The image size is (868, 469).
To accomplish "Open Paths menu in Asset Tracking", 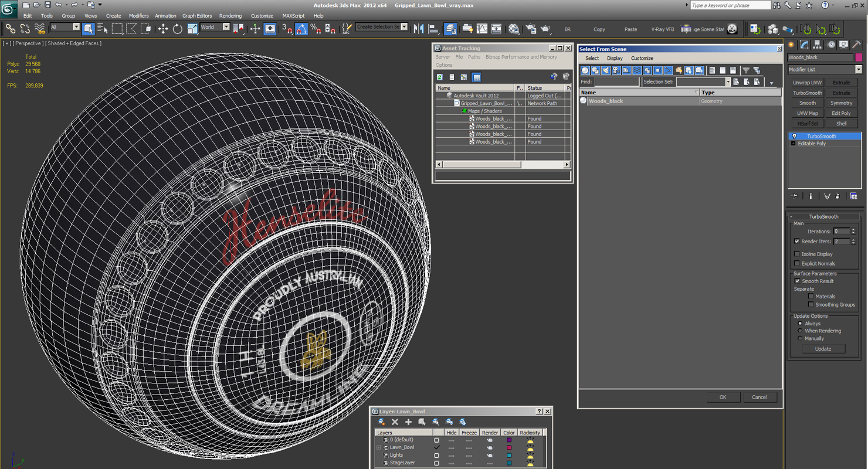I will tap(474, 57).
